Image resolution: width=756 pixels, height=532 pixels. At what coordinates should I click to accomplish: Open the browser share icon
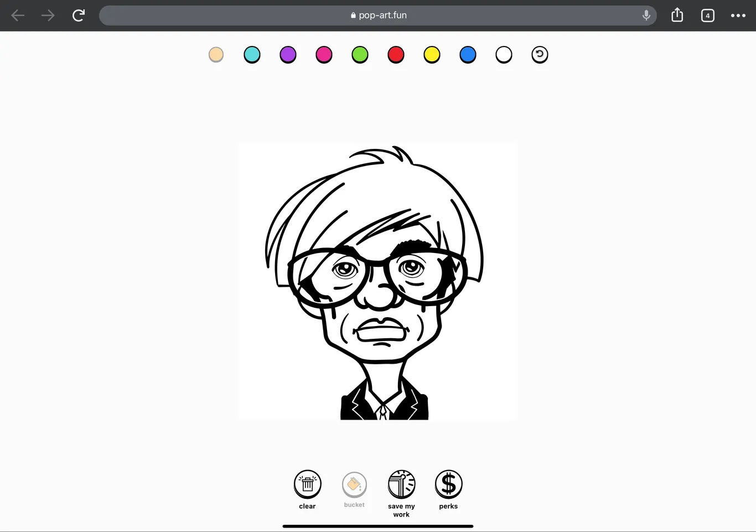coord(676,15)
